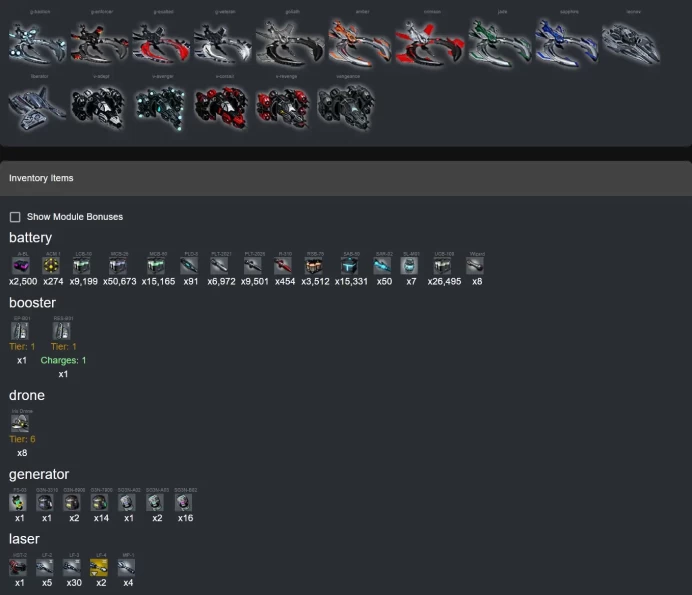Enable the Show Module Bonuses checkbox
The height and width of the screenshot is (595, 692).
[x=15, y=217]
